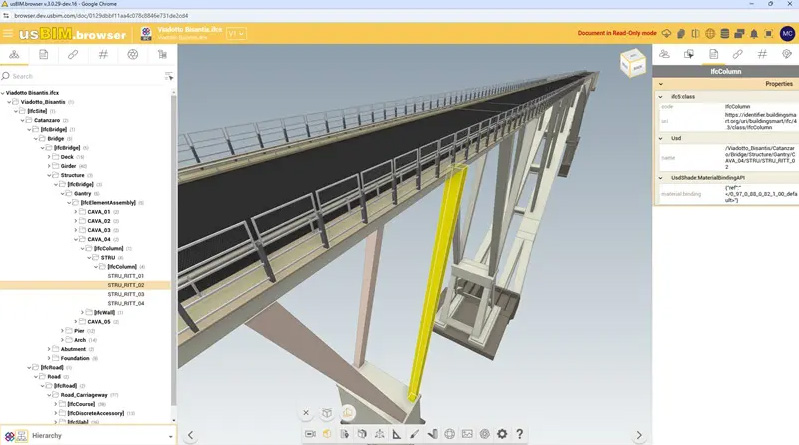Select Road_Carriageway in the tree
The image size is (799, 445).
[x=84, y=395]
